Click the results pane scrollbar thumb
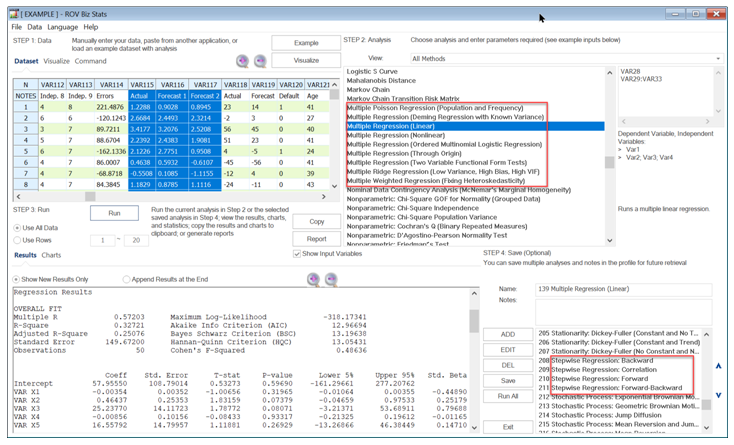734x445 pixels. (x=474, y=321)
